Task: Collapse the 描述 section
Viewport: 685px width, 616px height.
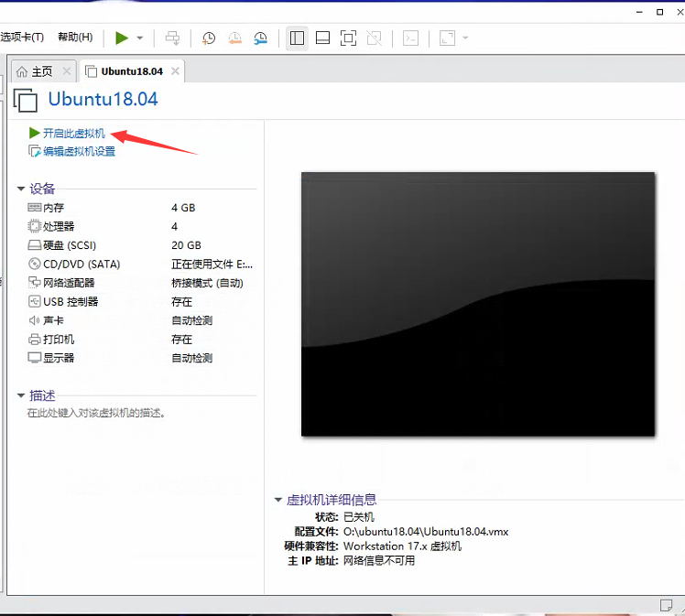Action: [x=20, y=395]
